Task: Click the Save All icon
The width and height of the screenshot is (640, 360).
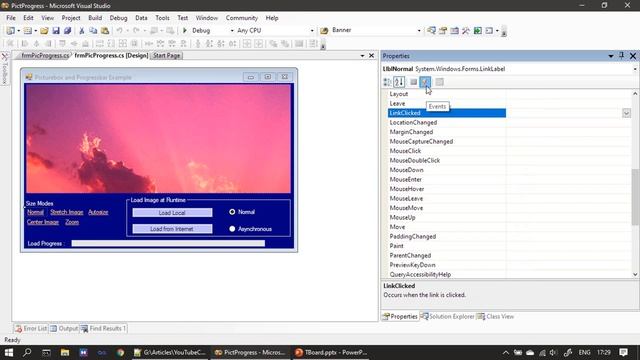Action: [67, 31]
